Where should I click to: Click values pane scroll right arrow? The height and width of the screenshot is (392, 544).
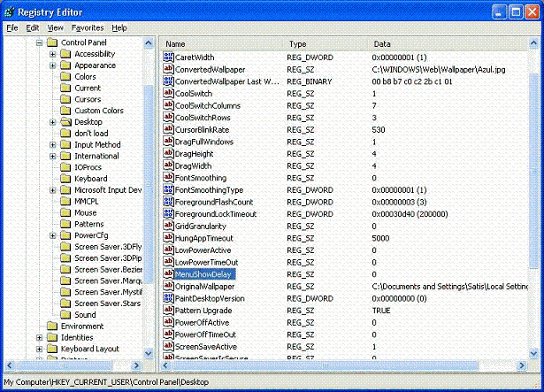522,365
